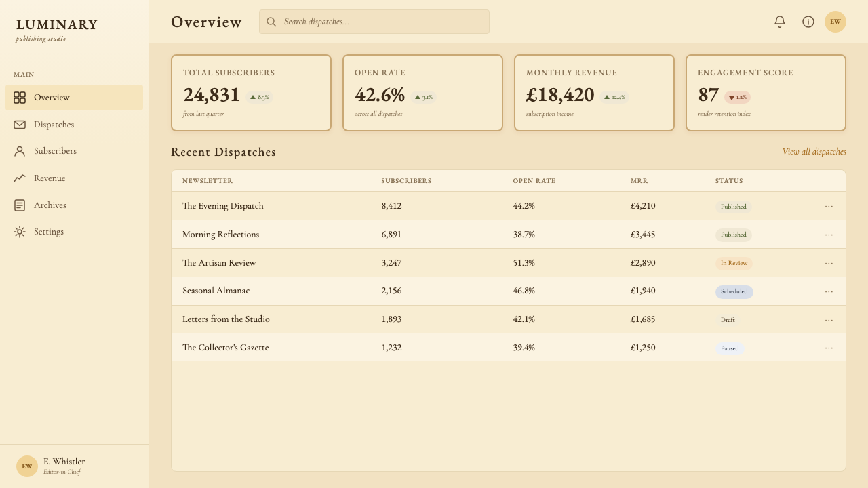Click The Evening Dispatch newsletter name

click(223, 206)
